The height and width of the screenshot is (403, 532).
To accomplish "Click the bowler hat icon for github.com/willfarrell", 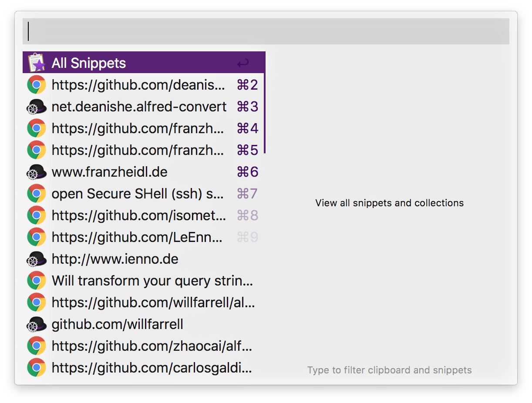I will tap(37, 324).
